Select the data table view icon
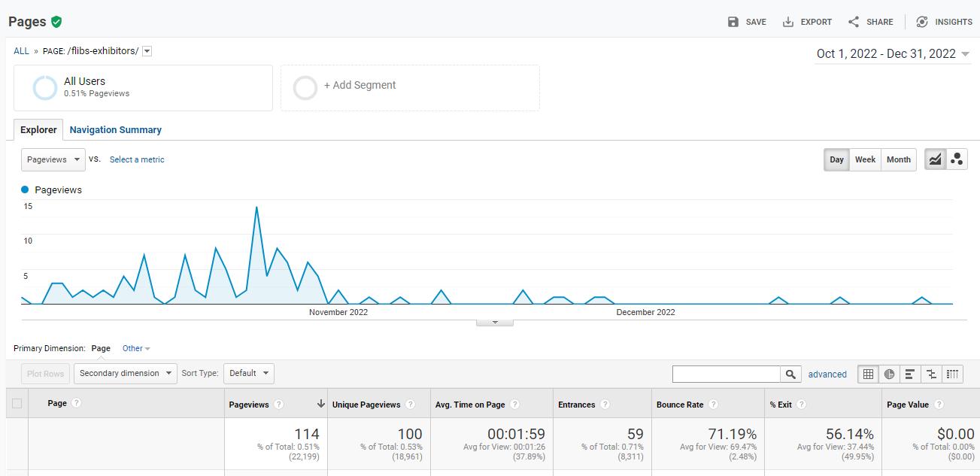This screenshot has width=980, height=476. [869, 374]
